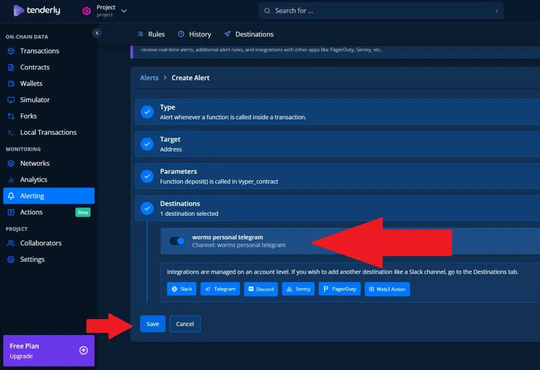The width and height of the screenshot is (540, 370).
Task: Click the Sentry integration button
Action: pyautogui.click(x=298, y=289)
